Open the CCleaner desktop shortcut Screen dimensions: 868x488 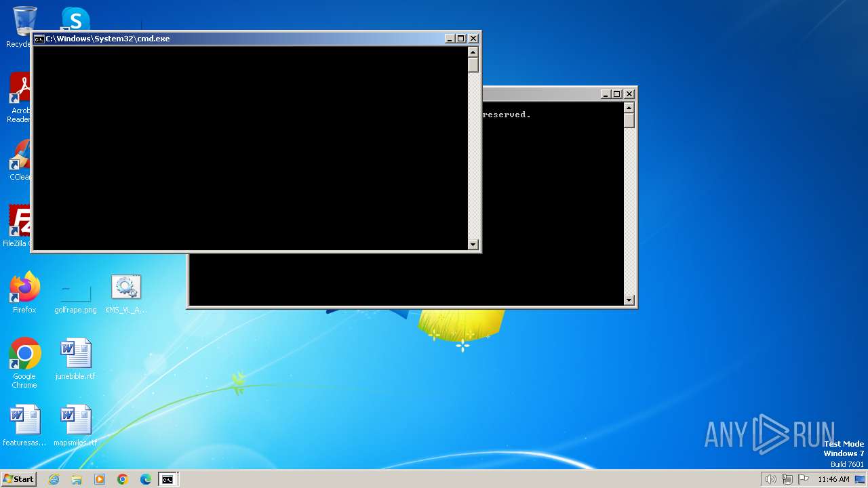(20, 160)
